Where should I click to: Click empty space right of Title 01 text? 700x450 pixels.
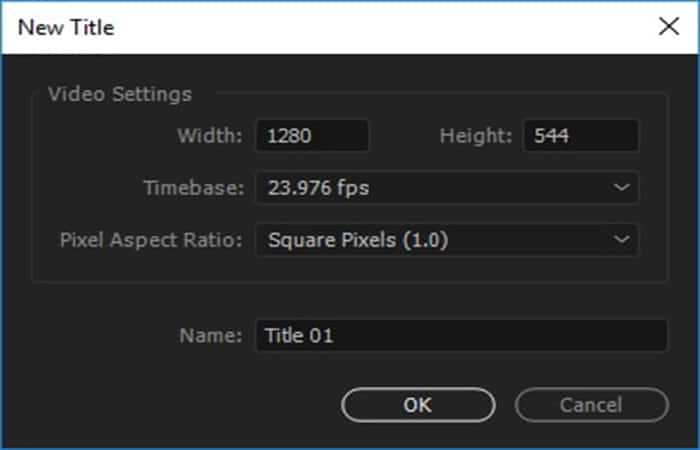500,336
